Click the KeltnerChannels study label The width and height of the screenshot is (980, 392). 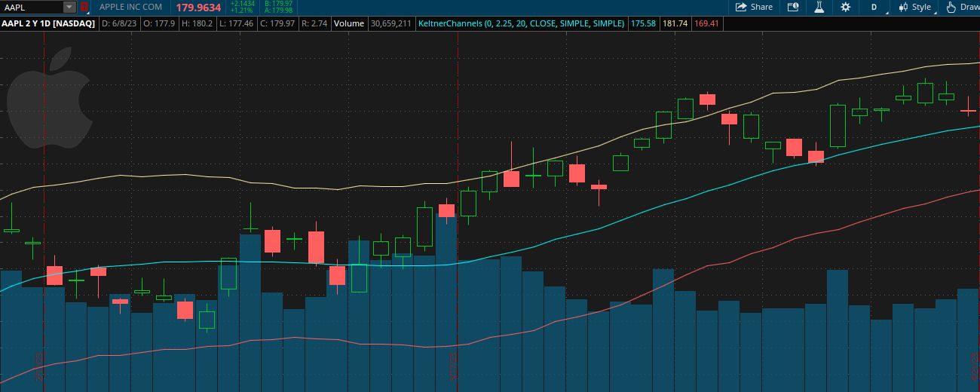pos(521,23)
